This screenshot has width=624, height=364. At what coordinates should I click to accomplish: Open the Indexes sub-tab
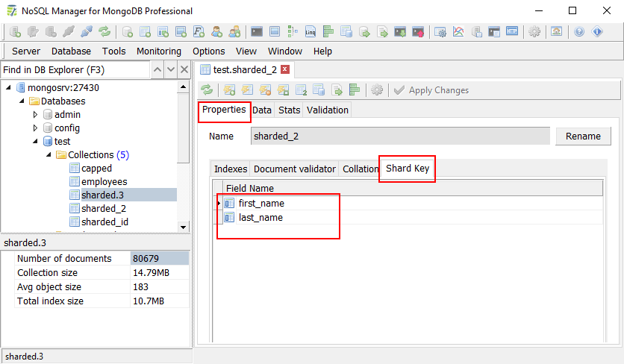230,169
